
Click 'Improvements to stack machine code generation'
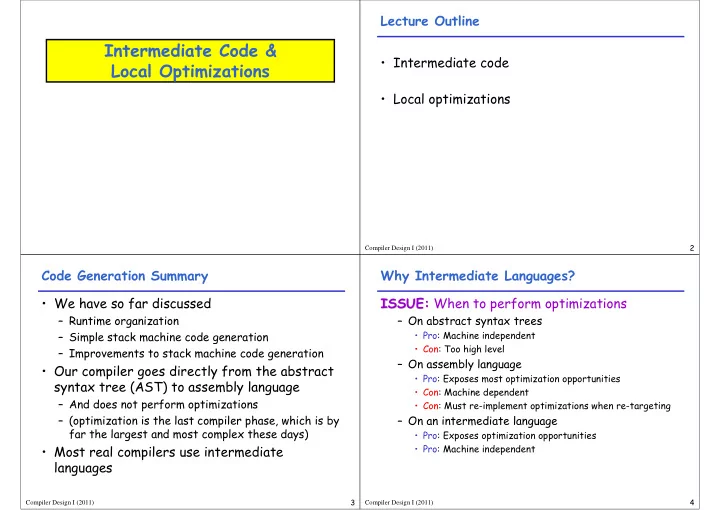point(196,353)
